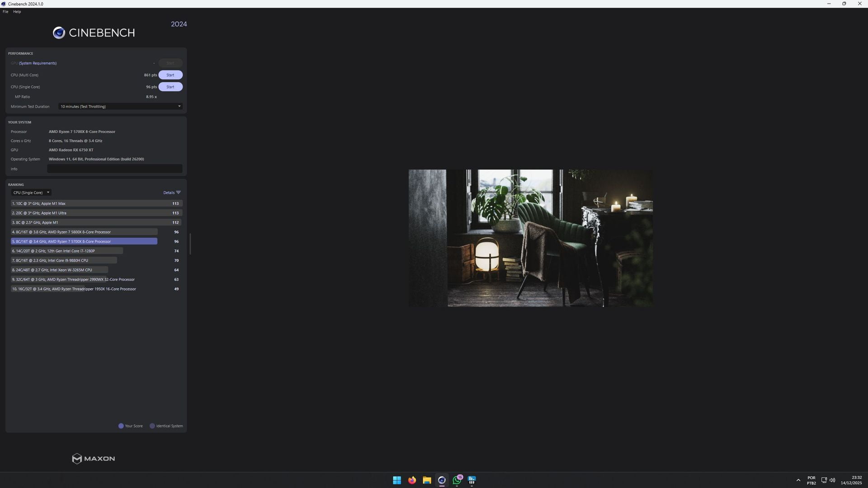Click the AMD Ryzen 7 5700X processor value
This screenshot has width=868, height=488.
[x=82, y=131]
